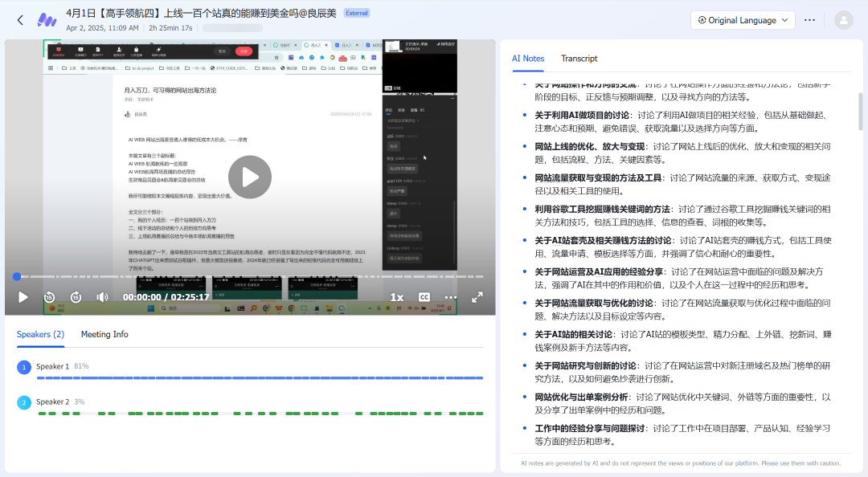The height and width of the screenshot is (477, 868).
Task: Enter fullscreen mode
Action: click(x=477, y=297)
